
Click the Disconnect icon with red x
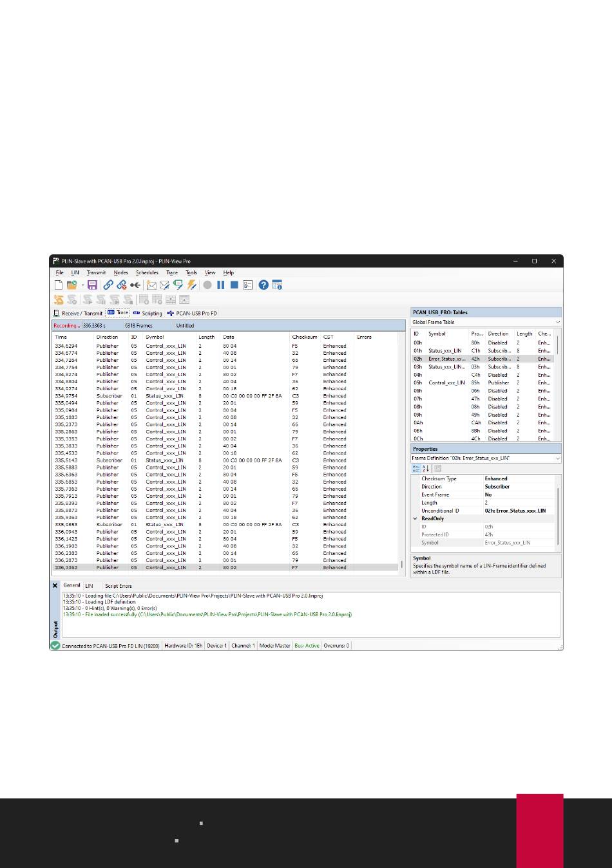click(x=121, y=285)
